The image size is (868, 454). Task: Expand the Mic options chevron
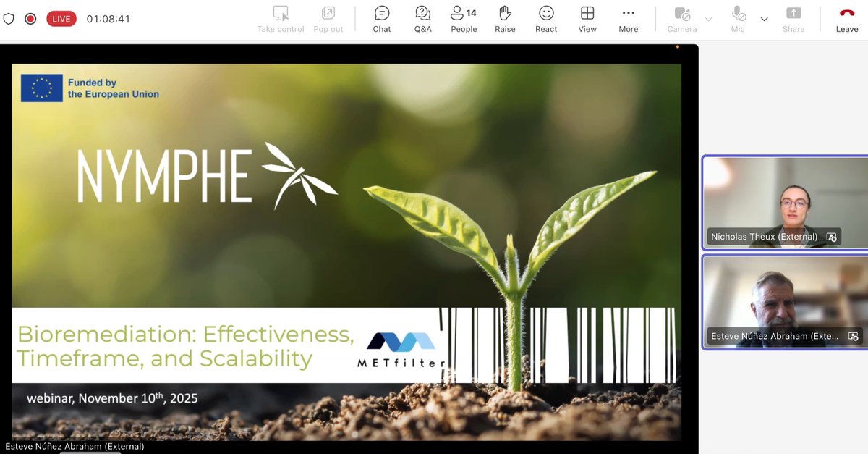764,19
